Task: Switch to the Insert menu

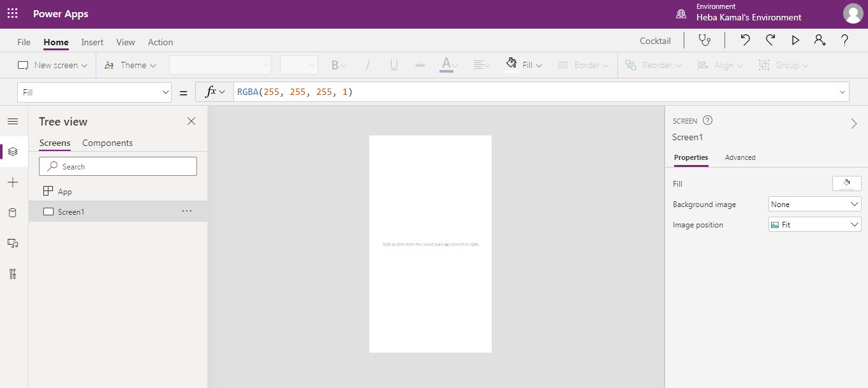Action: [x=92, y=41]
